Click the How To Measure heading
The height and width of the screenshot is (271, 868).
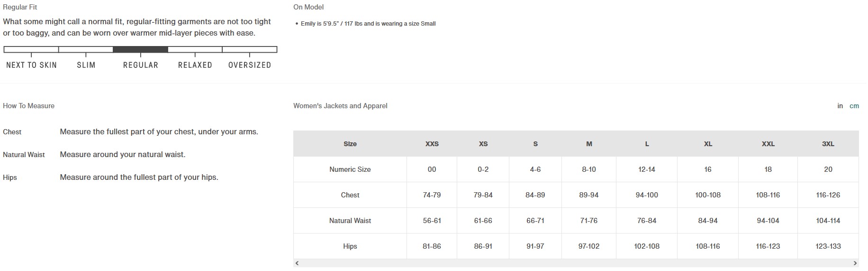pos(28,106)
